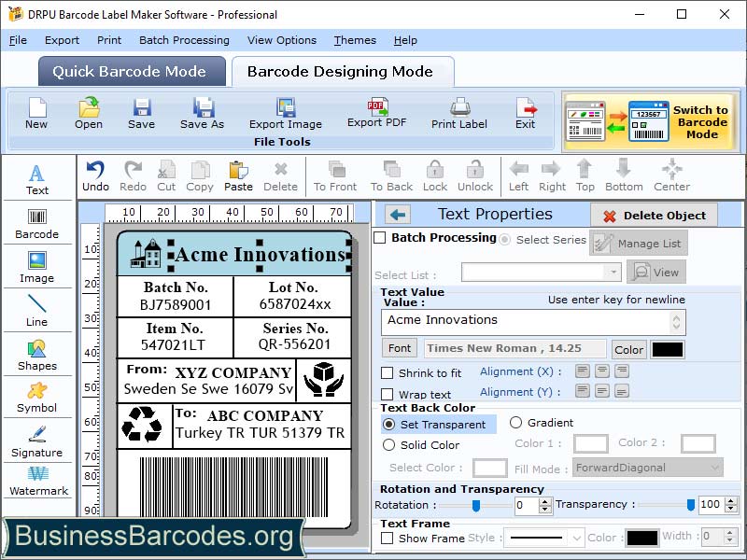Align object to Bottom
The image size is (747, 560).
[x=624, y=176]
